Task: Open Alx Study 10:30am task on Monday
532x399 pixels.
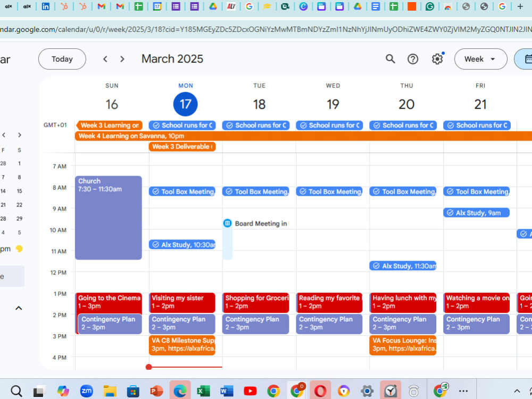Action: click(182, 244)
